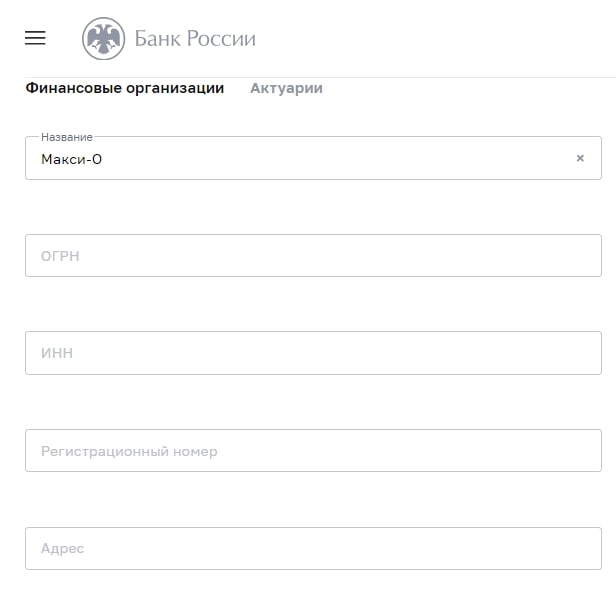This screenshot has width=616, height=595.
Task: Focus the Название input field
Action: tap(300, 158)
